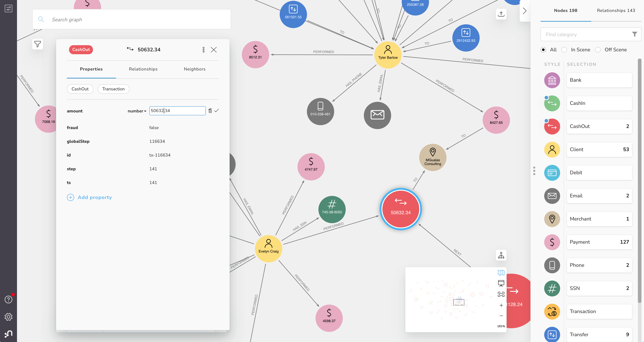Select the All radio button
The width and height of the screenshot is (644, 342).
[543, 50]
